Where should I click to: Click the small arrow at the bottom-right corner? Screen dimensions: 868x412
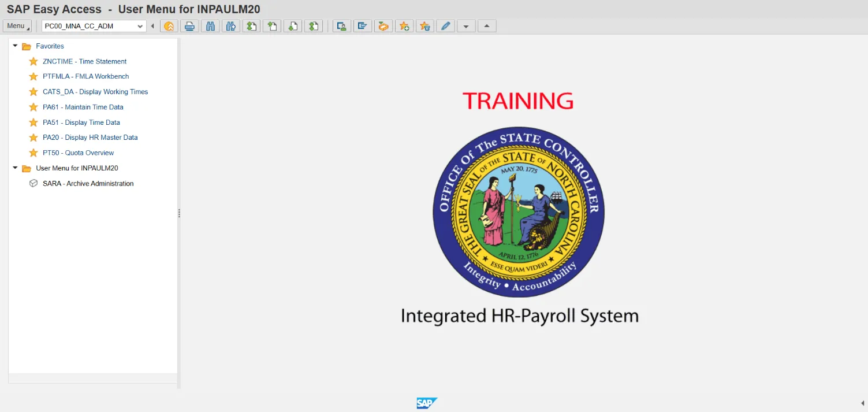[862, 403]
